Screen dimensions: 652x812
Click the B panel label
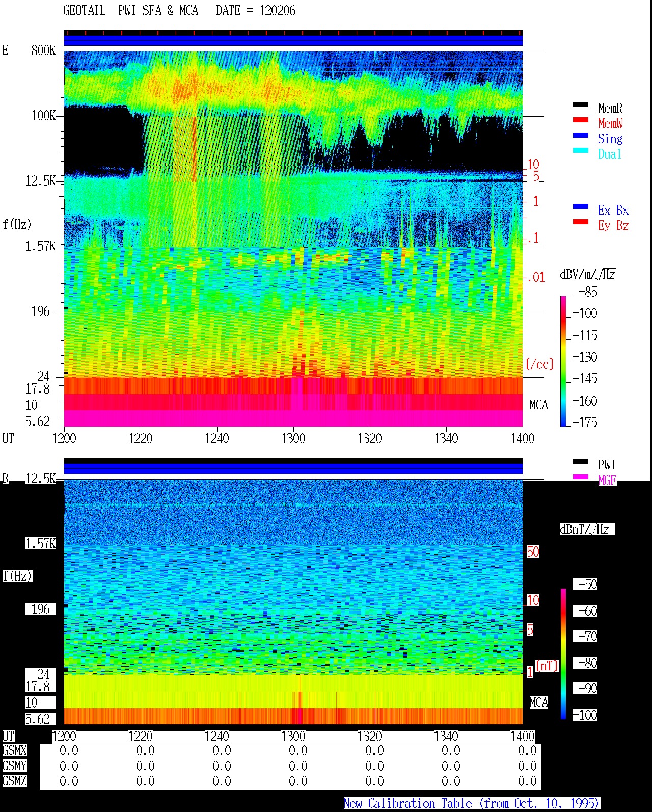tap(6, 478)
